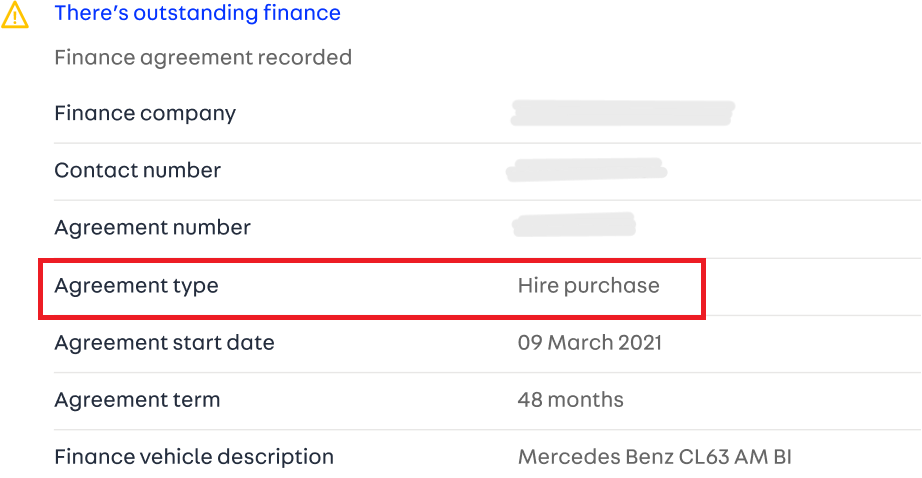
Task: Select the "Hire purchase" agreement type value
Action: (x=588, y=286)
